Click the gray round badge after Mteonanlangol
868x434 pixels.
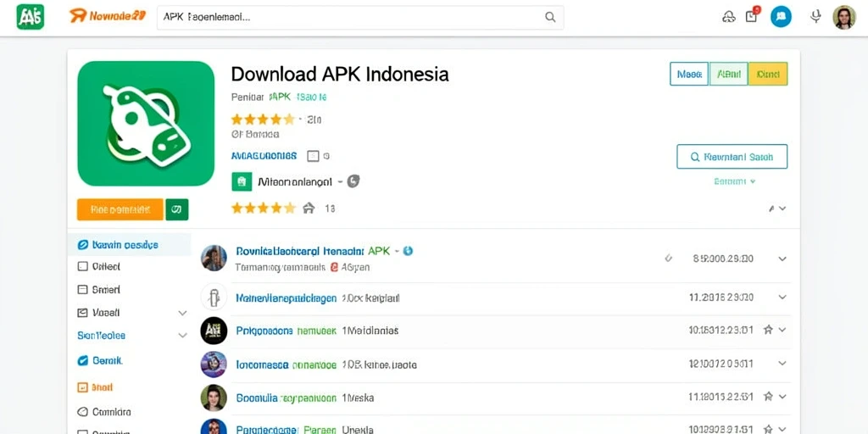click(x=353, y=181)
